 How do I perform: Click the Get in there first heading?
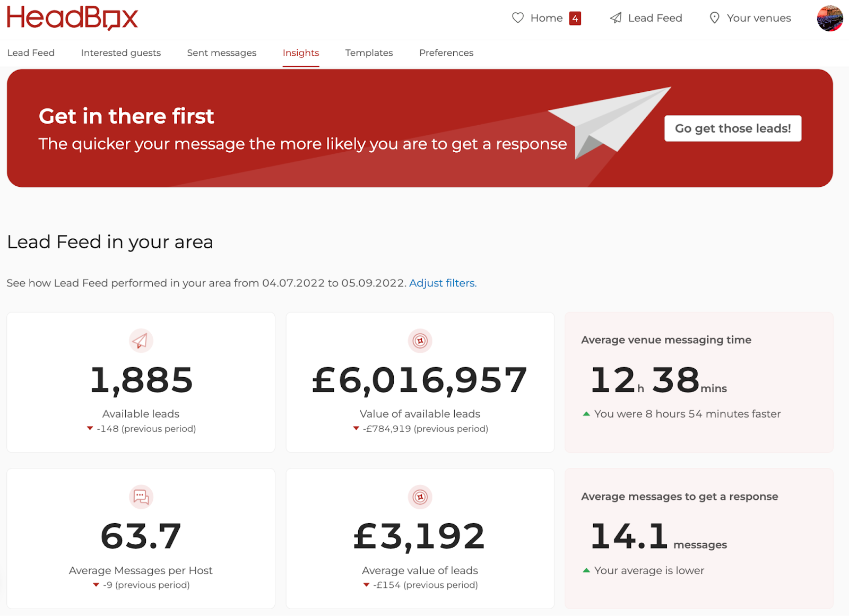pos(126,116)
